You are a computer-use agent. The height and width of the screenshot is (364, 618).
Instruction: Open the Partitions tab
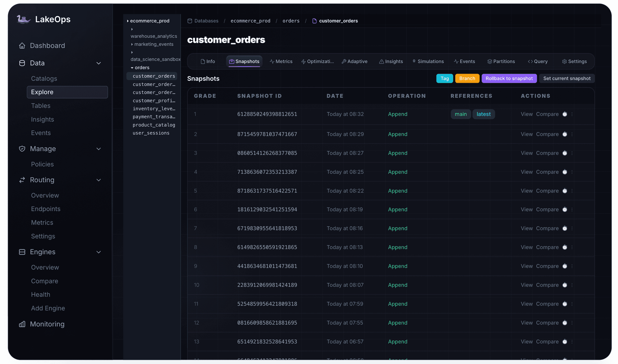click(501, 61)
